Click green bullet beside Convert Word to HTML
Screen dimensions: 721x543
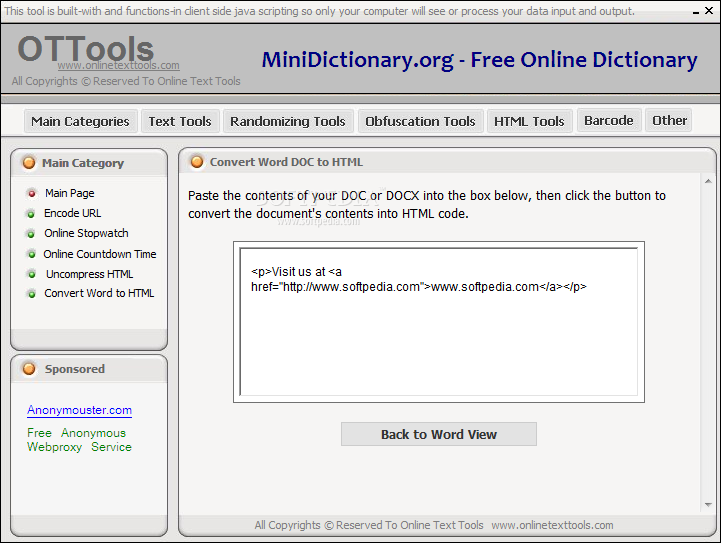pos(32,294)
